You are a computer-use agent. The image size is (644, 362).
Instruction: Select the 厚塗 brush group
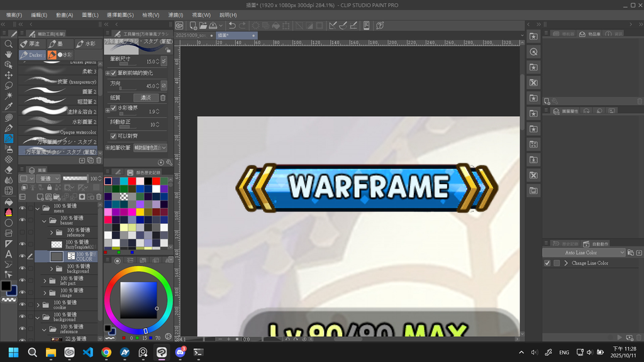pyautogui.click(x=30, y=44)
